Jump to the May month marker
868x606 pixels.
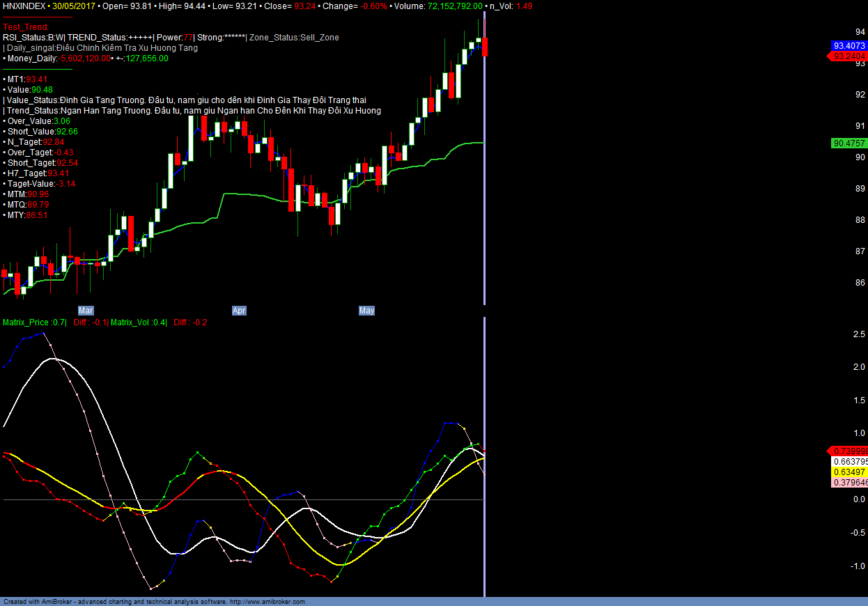[366, 310]
